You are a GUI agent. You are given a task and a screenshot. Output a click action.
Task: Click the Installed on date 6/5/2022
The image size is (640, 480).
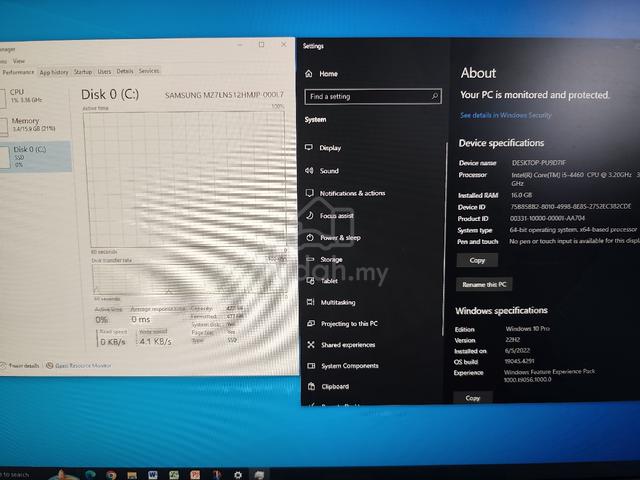pyautogui.click(x=517, y=350)
